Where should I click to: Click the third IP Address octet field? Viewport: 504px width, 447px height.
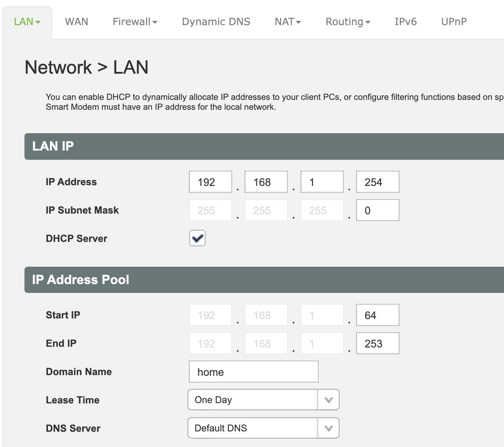click(x=322, y=182)
